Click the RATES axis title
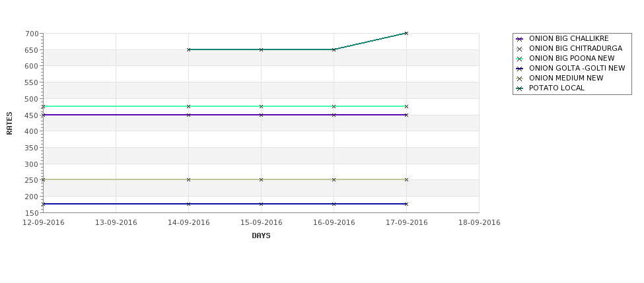Viewport: 644px width, 283px height. 9,123
